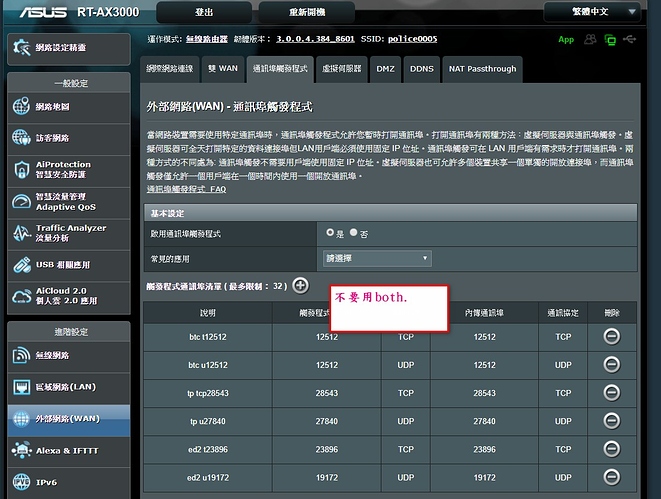Open Adaptive QoS in the sidebar
This screenshot has width=661, height=499.
pyautogui.click(x=69, y=202)
